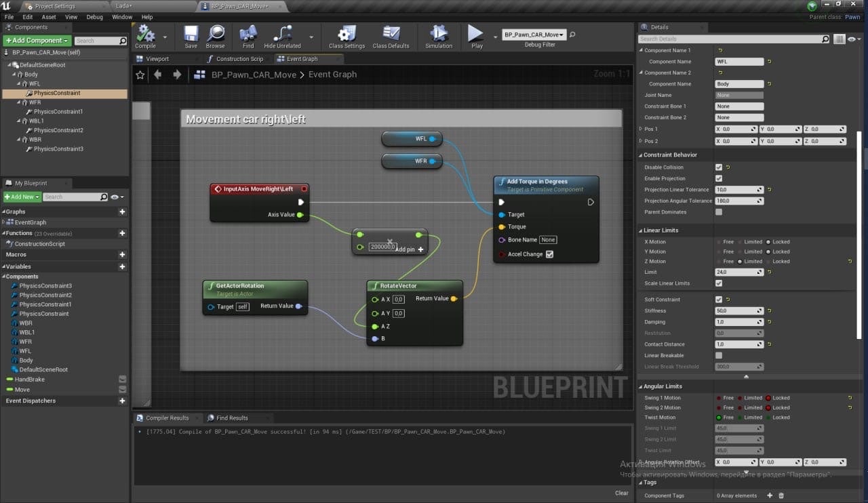Toggle Soft Constraint checkbox

(719, 299)
